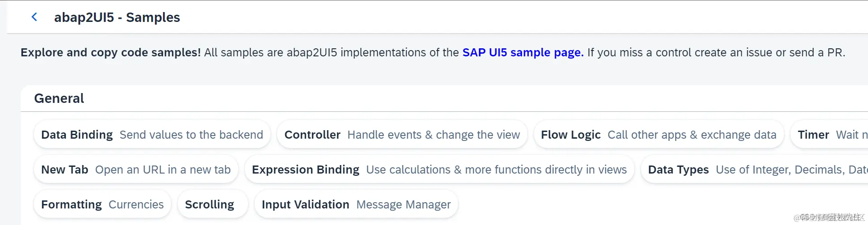Click 'Open an URL in a new tab' text
Viewport: 868px width, 225px height.
(x=163, y=170)
